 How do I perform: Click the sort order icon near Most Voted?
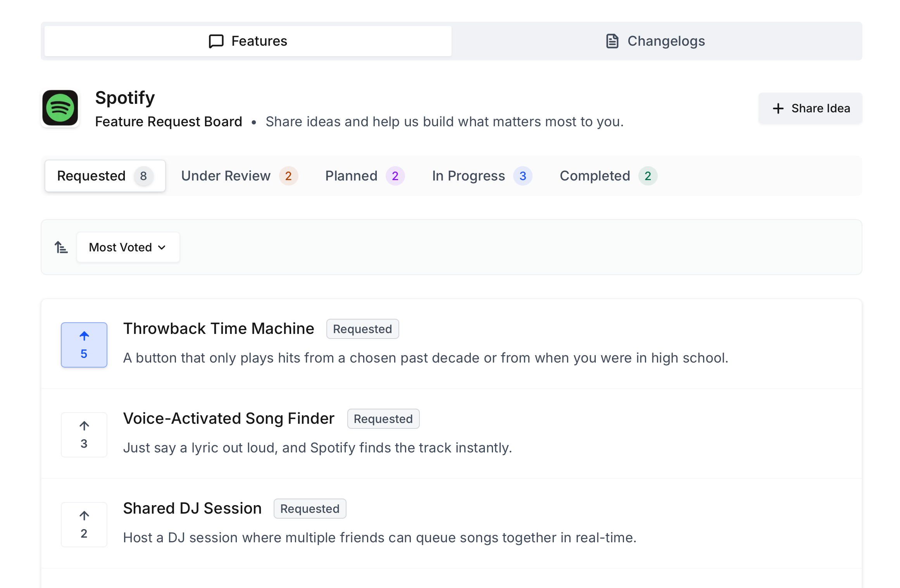[61, 247]
